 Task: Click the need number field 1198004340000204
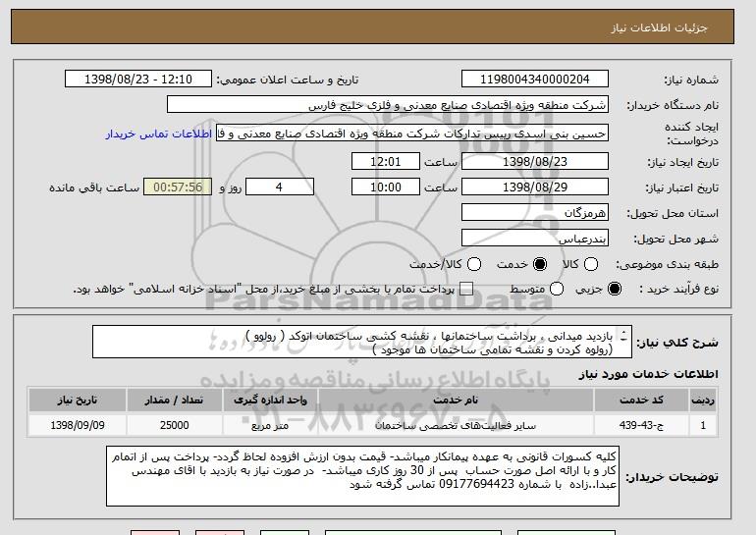[x=535, y=80]
